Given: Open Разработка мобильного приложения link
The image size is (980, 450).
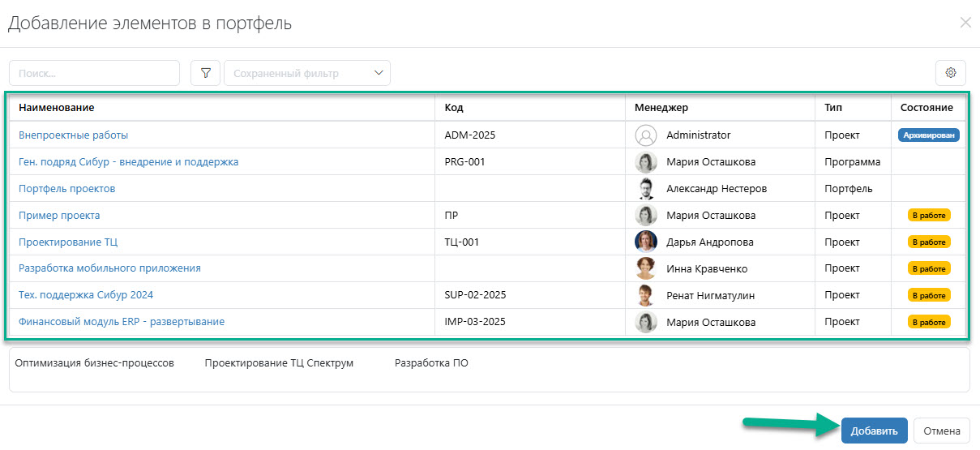Looking at the screenshot, I should [109, 268].
